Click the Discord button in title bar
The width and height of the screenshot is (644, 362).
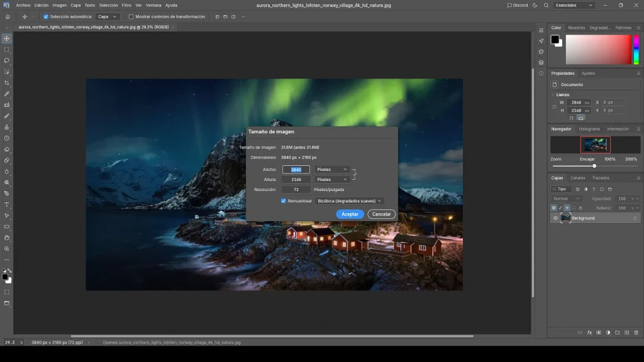(518, 5)
